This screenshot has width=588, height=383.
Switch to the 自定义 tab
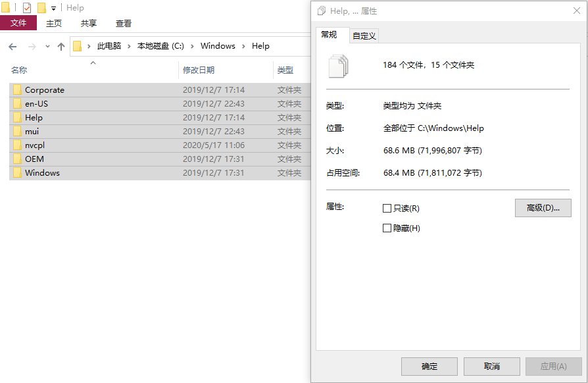[364, 36]
